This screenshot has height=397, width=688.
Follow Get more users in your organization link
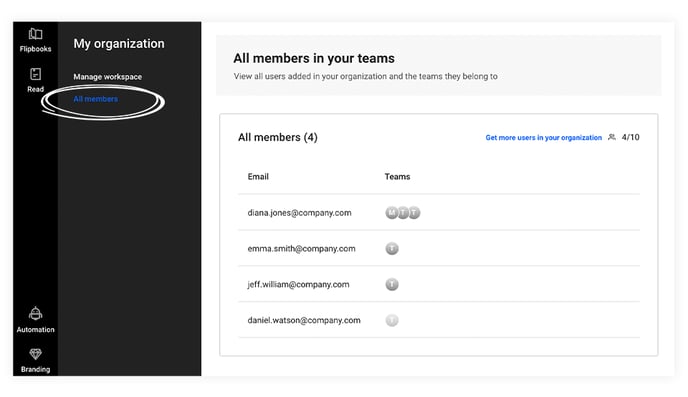pos(544,137)
